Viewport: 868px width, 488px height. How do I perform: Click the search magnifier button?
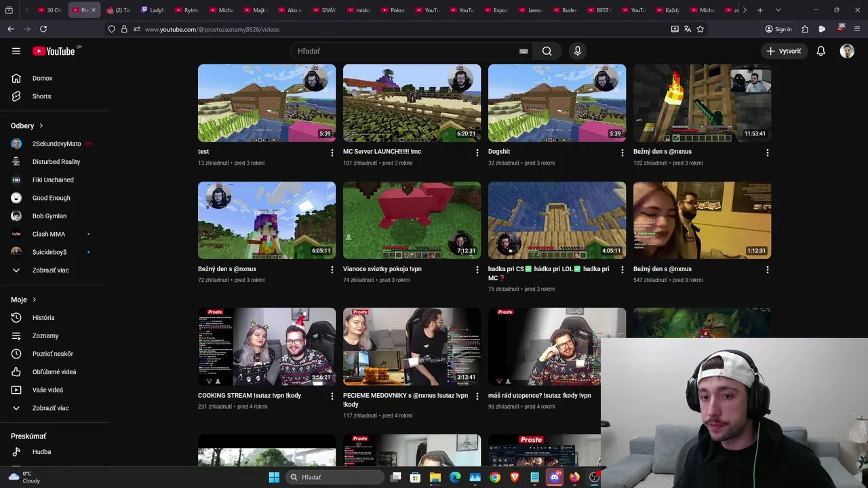coord(547,51)
